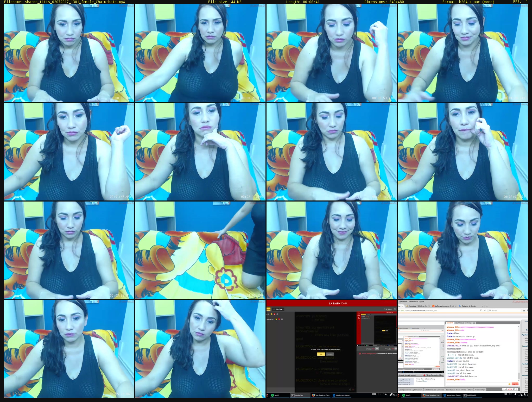Viewport: 532px width, 402px height.
Task: Click the bookmark star icon
Action: point(524,310)
